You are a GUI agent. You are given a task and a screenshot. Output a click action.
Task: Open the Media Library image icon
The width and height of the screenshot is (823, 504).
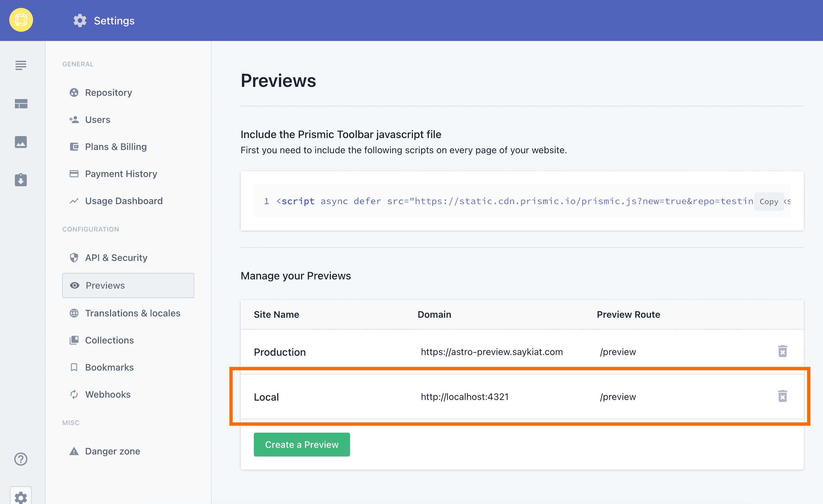(21, 142)
